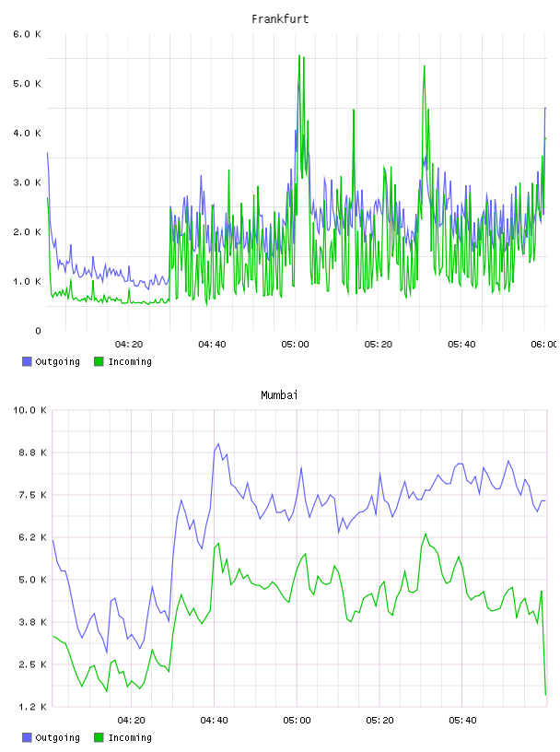Click the Frankfurt chart title
Screen dimensions: 560x752
tap(280, 19)
